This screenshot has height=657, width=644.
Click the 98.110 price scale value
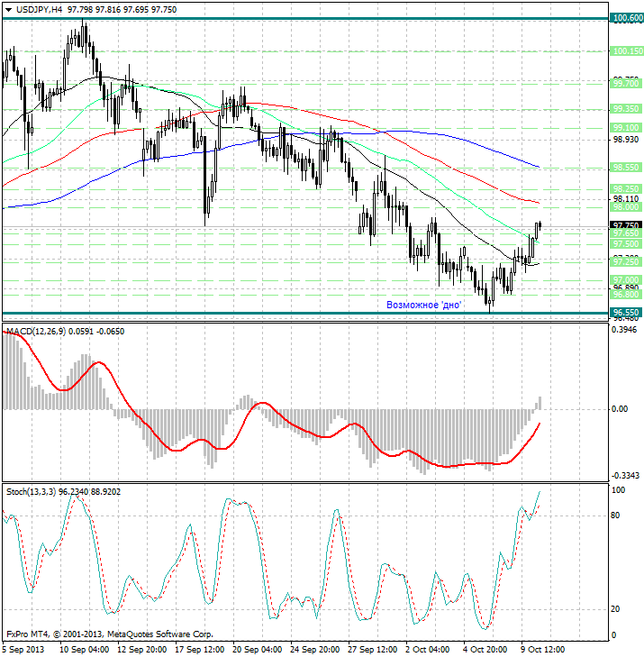[x=626, y=198]
